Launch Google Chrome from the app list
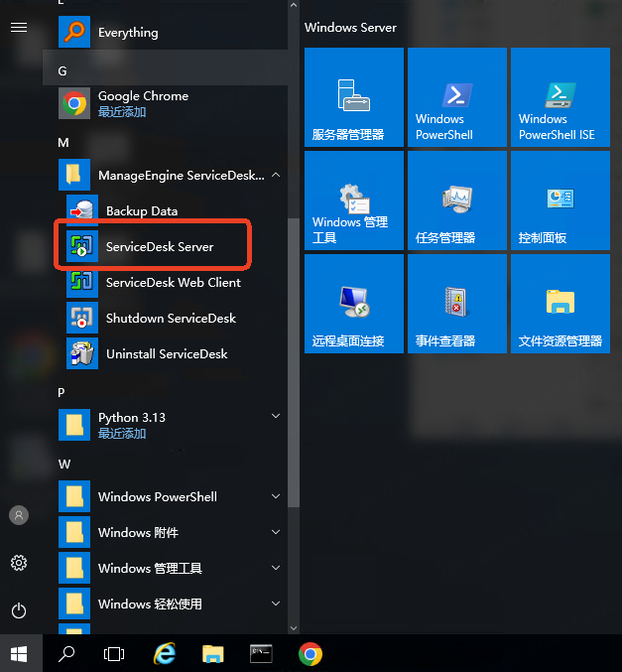Image resolution: width=622 pixels, height=672 pixels. (165, 103)
